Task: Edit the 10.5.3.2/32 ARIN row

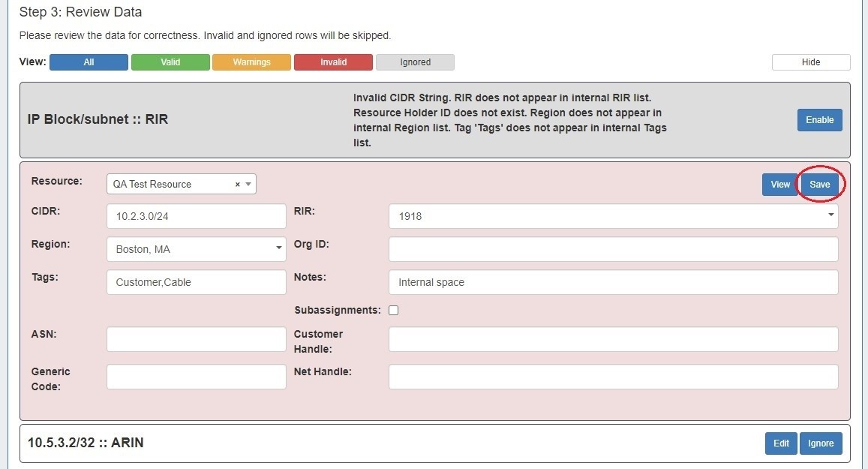Action: pos(781,443)
